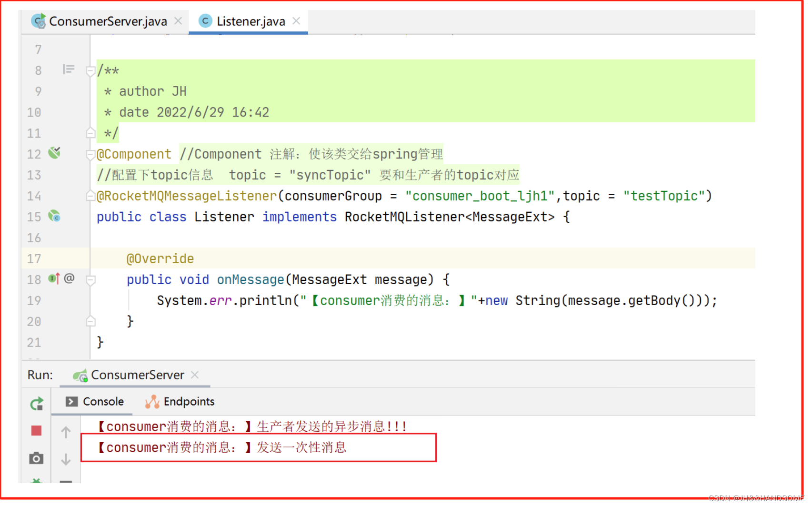Click the @Override annotation
The height and width of the screenshot is (506, 812).
pos(160,259)
